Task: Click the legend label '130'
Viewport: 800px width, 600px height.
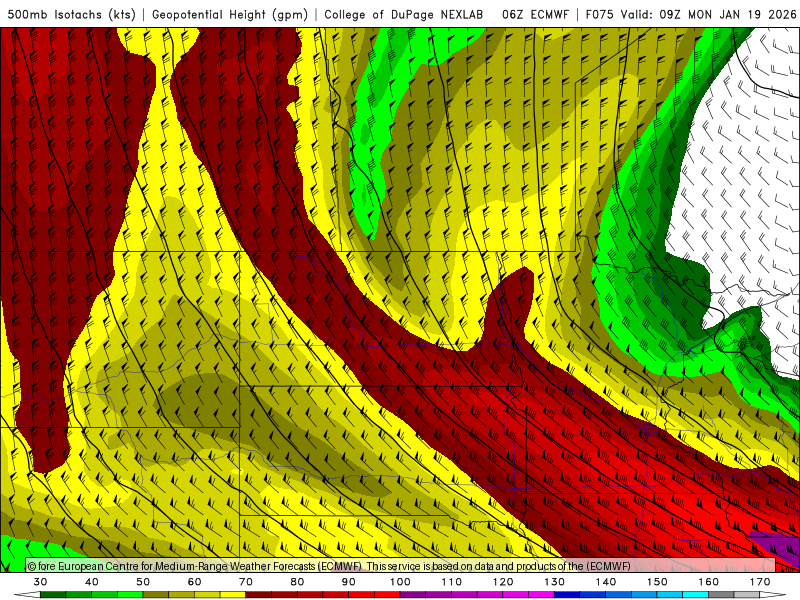Action: click(x=554, y=582)
